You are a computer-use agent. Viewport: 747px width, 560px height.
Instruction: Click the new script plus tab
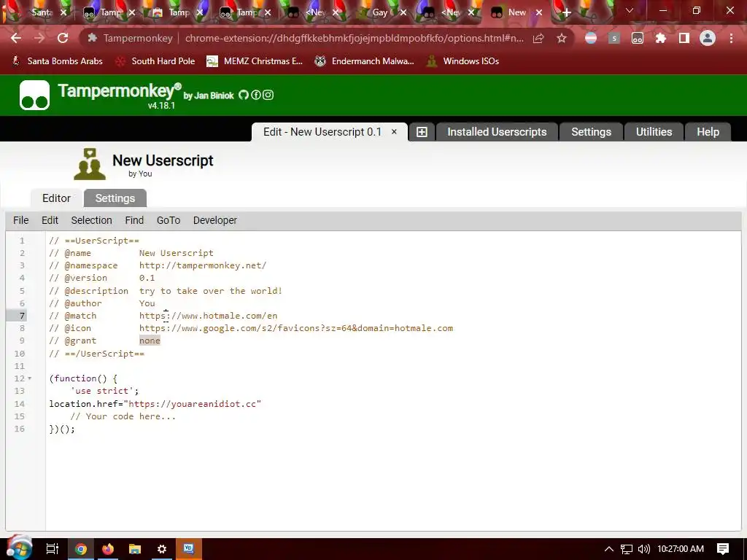422,133
